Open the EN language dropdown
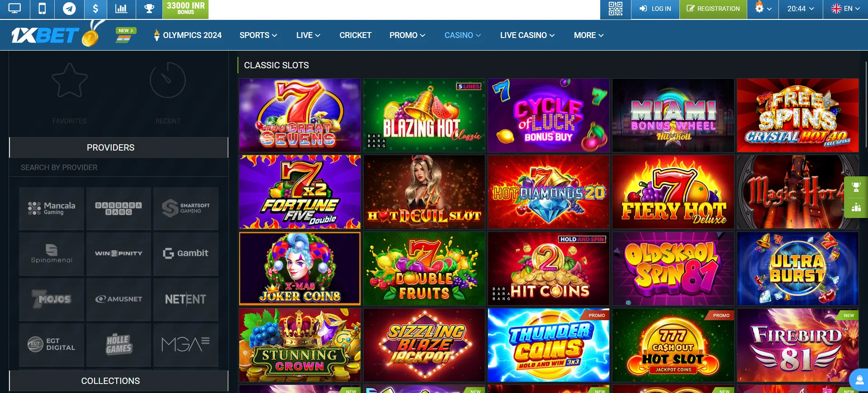Viewport: 868px width, 393px height. coord(845,9)
